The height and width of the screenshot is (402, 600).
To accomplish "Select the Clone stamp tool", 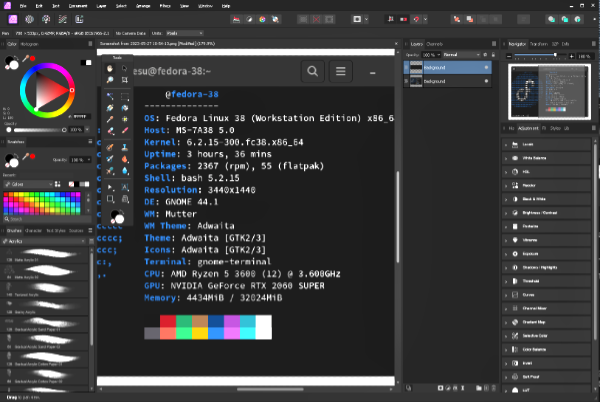I will [124, 147].
